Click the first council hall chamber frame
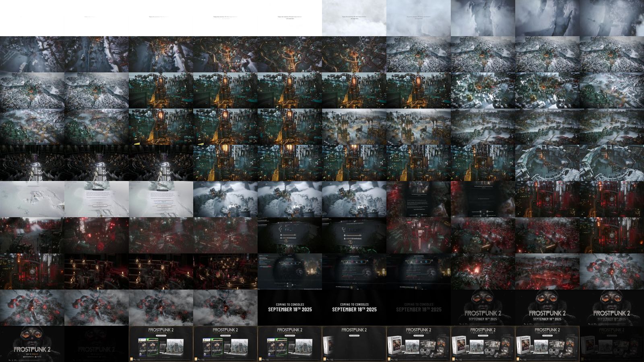This screenshot has width=644, height=362. pyautogui.click(x=32, y=163)
